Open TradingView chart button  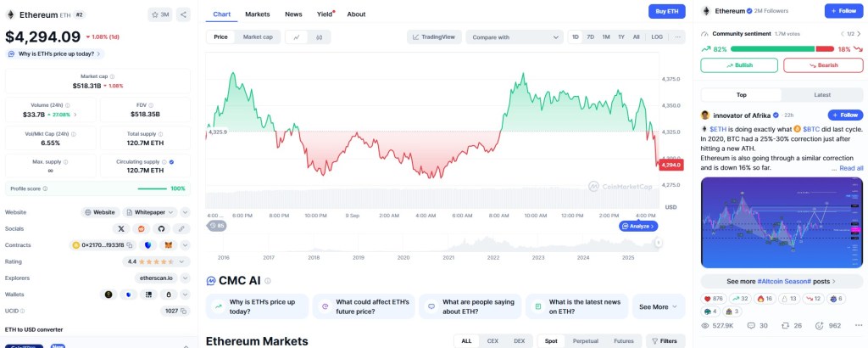(434, 37)
